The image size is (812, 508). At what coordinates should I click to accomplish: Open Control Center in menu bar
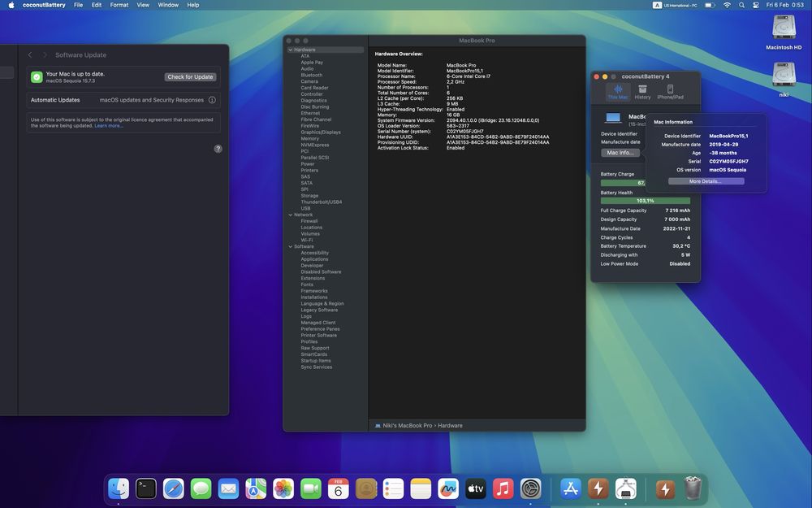(x=755, y=5)
